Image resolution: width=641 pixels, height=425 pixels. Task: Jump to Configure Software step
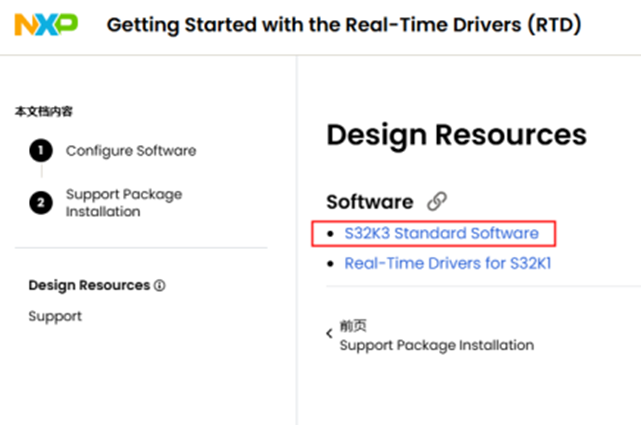click(x=131, y=151)
